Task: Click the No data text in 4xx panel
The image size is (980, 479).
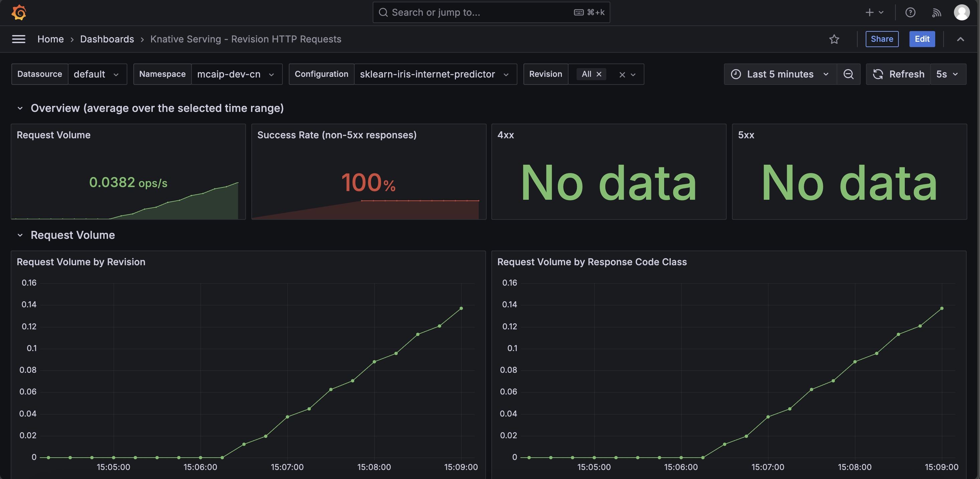Action: [609, 183]
